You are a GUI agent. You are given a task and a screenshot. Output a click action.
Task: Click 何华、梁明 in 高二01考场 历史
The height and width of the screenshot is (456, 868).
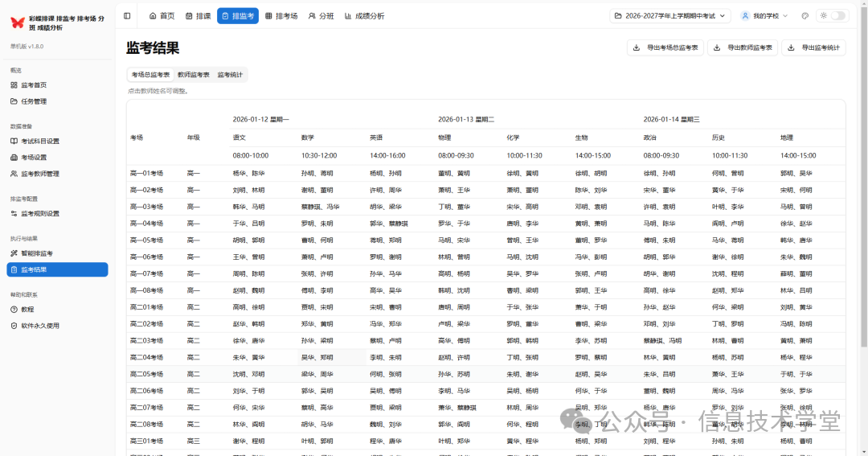point(728,307)
